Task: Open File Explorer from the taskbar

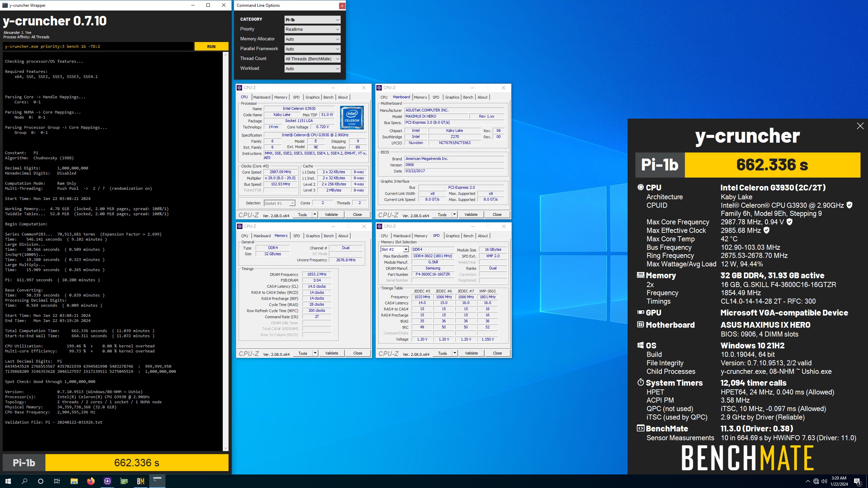Action: pyautogui.click(x=74, y=481)
